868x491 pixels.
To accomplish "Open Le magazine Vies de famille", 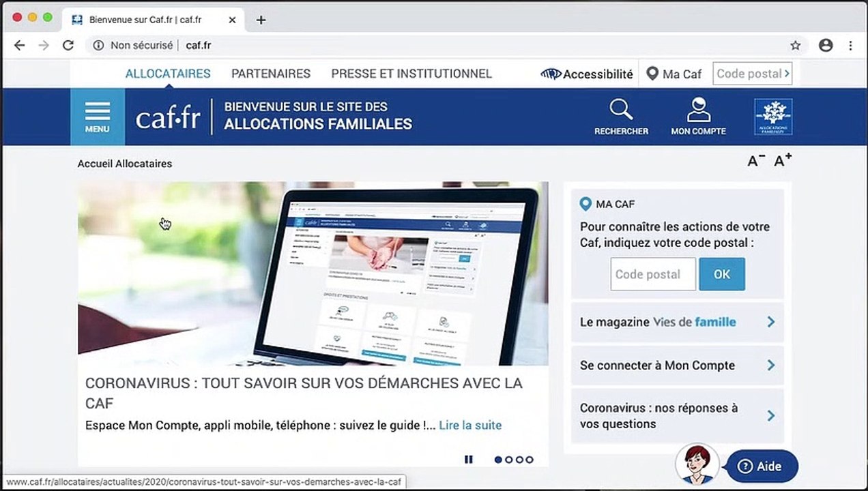I will [678, 322].
